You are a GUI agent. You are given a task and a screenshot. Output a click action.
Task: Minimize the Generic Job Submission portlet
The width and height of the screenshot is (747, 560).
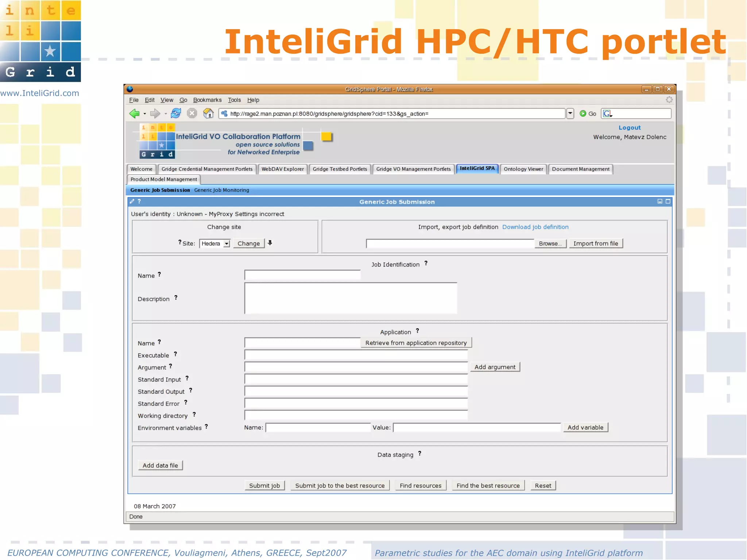pyautogui.click(x=660, y=201)
